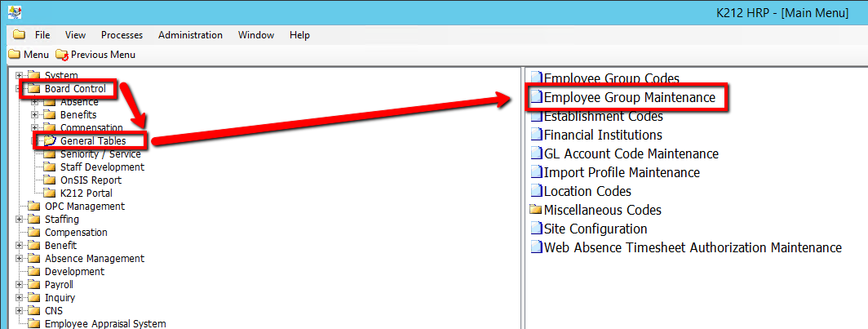Image resolution: width=868 pixels, height=329 pixels.
Task: Open the Administration menu
Action: click(x=190, y=35)
